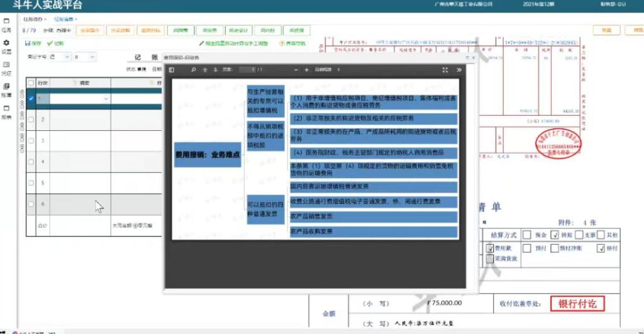
Task: Go to 任务待办 breadcrumb tab
Action: [x=33, y=19]
